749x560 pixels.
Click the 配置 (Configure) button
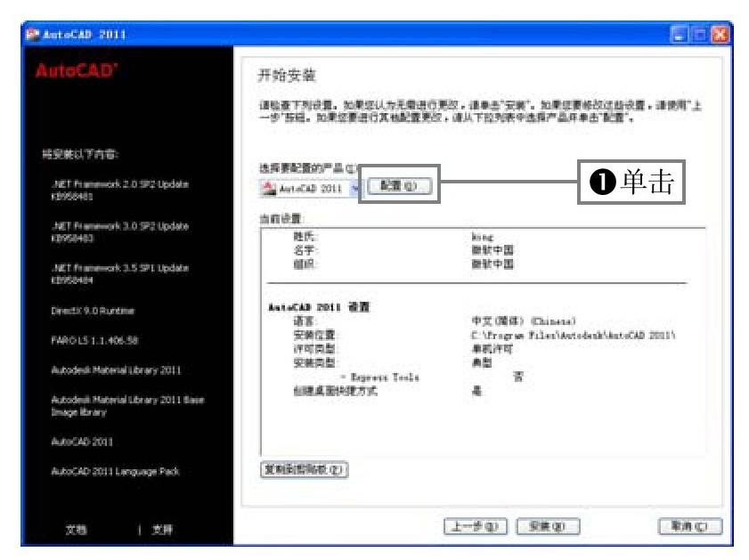click(x=399, y=186)
